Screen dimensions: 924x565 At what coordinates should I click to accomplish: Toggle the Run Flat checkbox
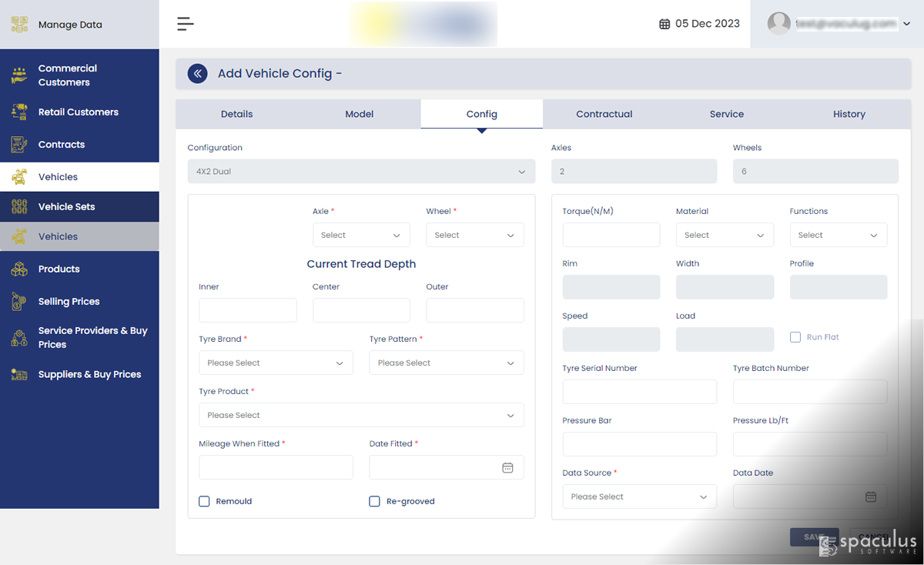point(795,337)
